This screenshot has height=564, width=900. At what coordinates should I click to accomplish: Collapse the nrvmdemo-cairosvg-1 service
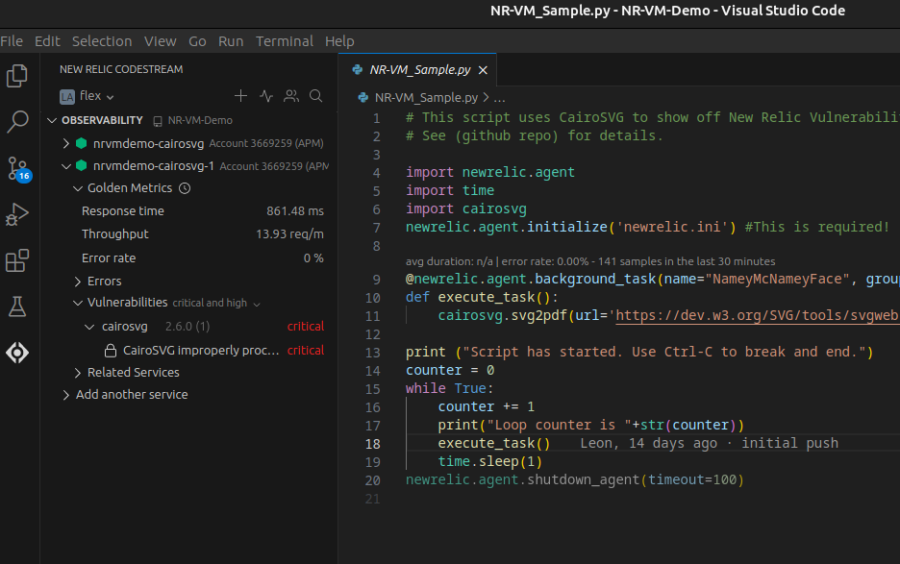pos(66,166)
